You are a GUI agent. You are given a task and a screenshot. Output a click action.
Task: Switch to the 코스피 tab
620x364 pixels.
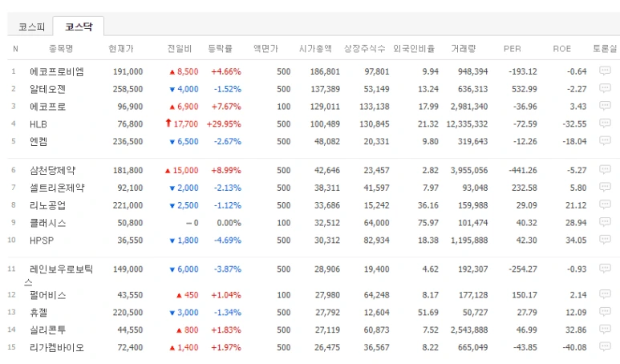coord(31,26)
